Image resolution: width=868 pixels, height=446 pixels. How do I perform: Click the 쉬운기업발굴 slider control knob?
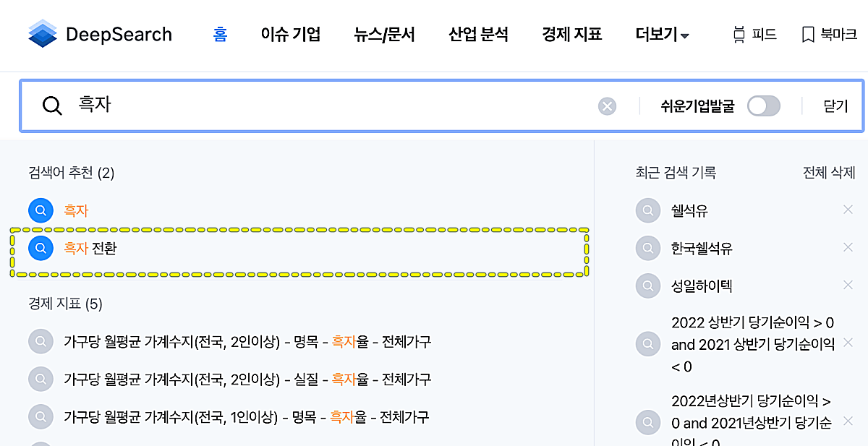pos(756,106)
